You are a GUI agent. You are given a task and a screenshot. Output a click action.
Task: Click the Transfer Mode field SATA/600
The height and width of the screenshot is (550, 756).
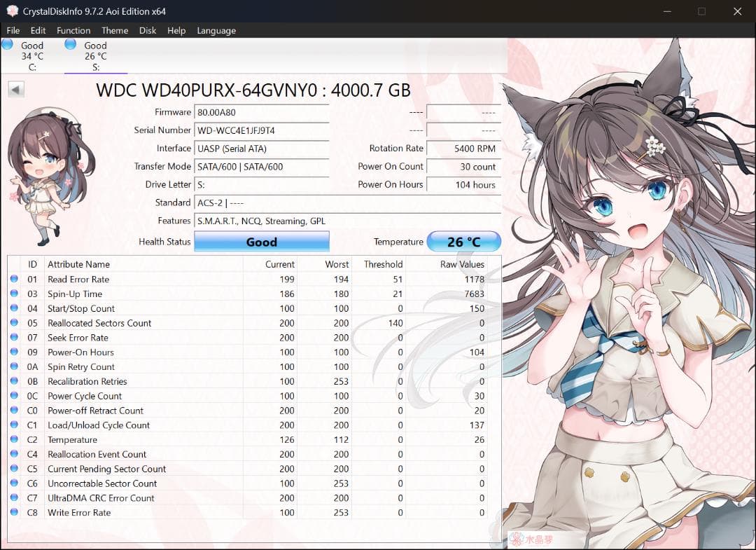(x=262, y=167)
